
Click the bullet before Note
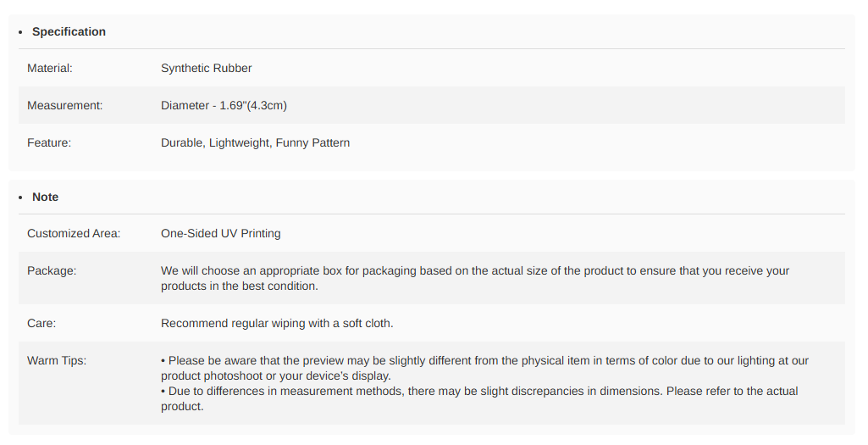coord(21,197)
